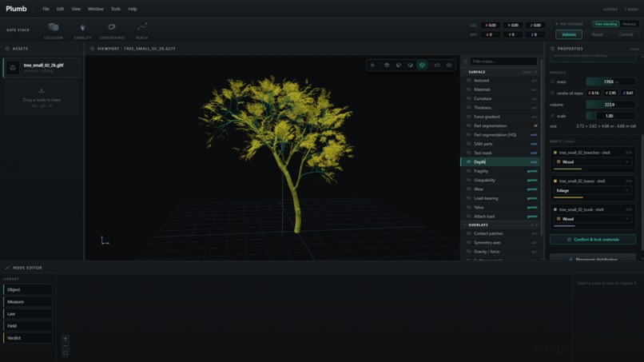This screenshot has height=362, width=644.
Task: Click Confirm & lock materials button
Action: pyautogui.click(x=593, y=240)
